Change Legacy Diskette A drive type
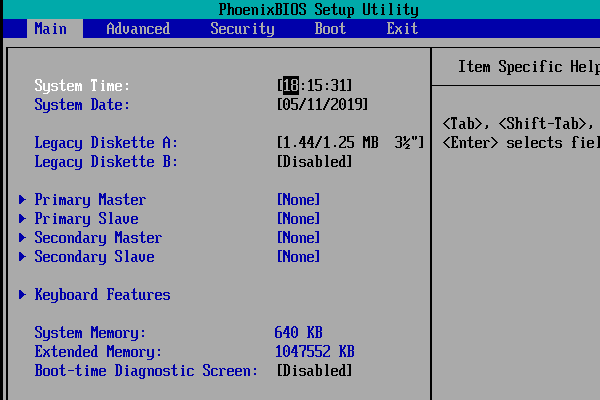The width and height of the screenshot is (600, 400). [351, 142]
